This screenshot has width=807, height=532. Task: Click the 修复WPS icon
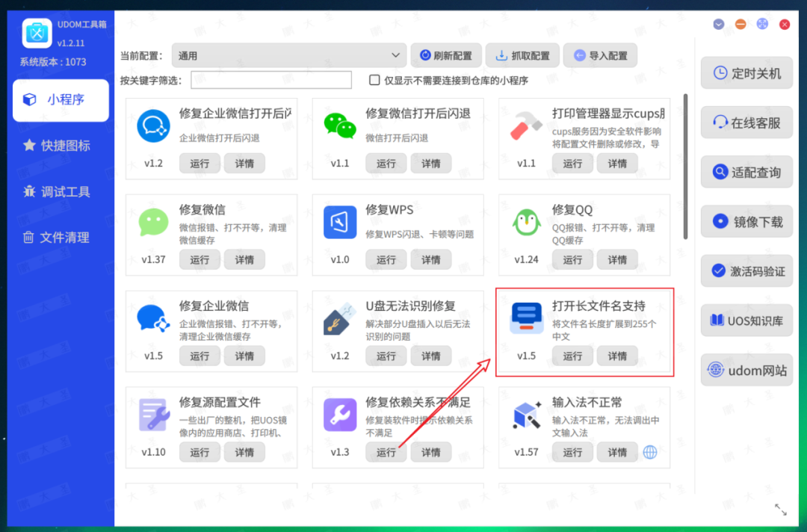point(340,222)
